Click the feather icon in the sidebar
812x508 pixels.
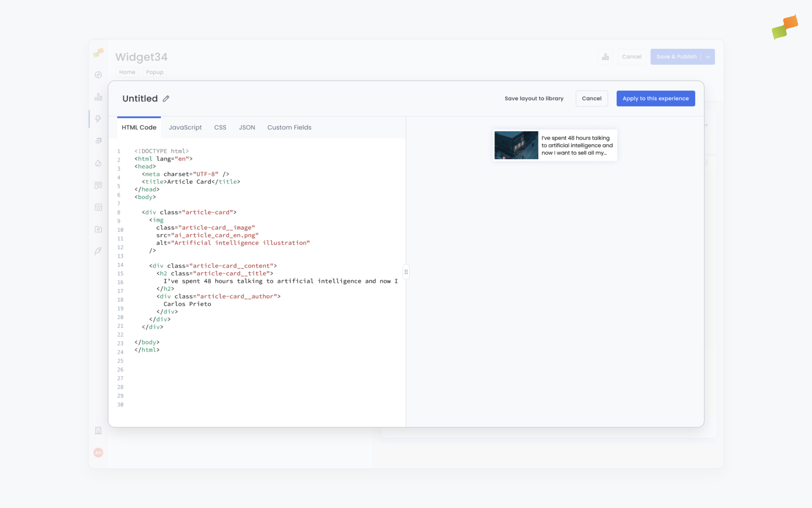[98, 251]
